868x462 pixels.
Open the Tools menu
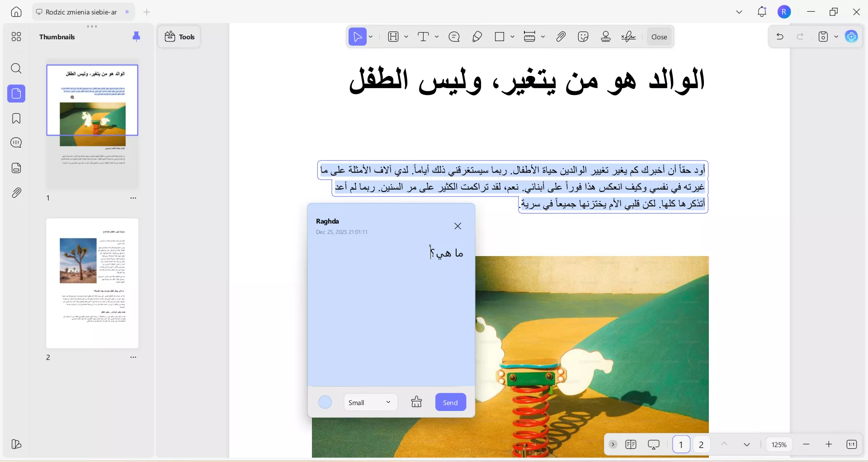click(179, 37)
